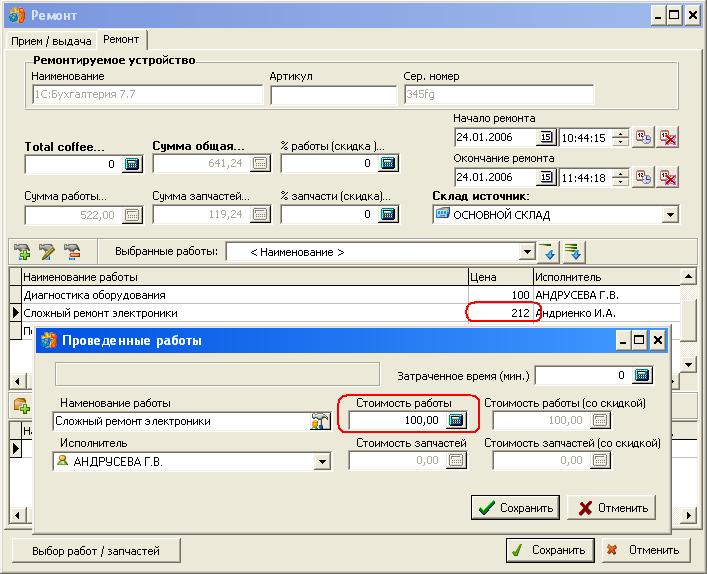Click Выбор работ / запчастей button
The width and height of the screenshot is (707, 574).
click(95, 550)
